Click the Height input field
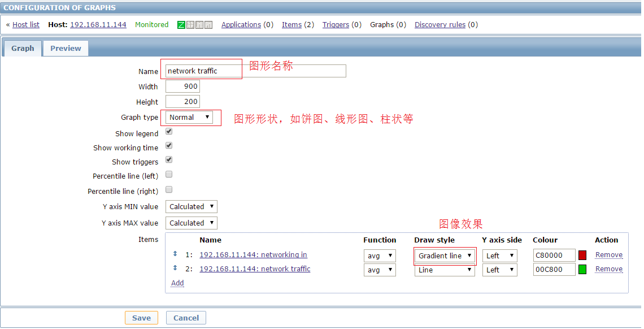 (182, 101)
